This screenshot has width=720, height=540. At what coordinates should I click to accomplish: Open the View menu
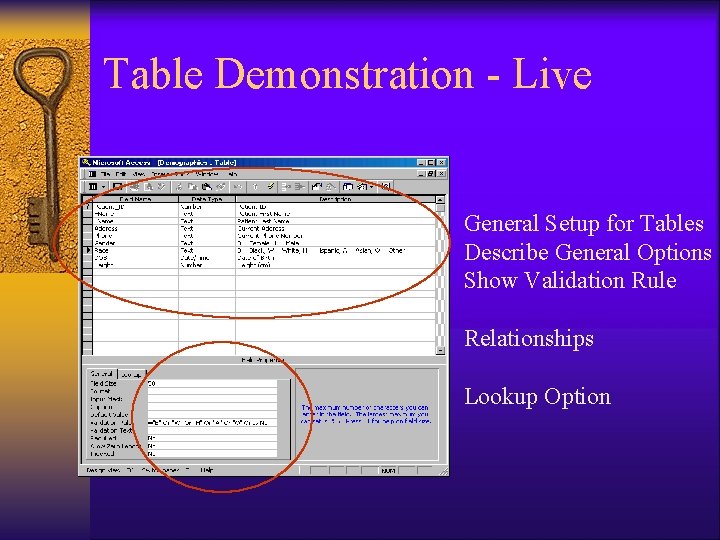[x=139, y=174]
